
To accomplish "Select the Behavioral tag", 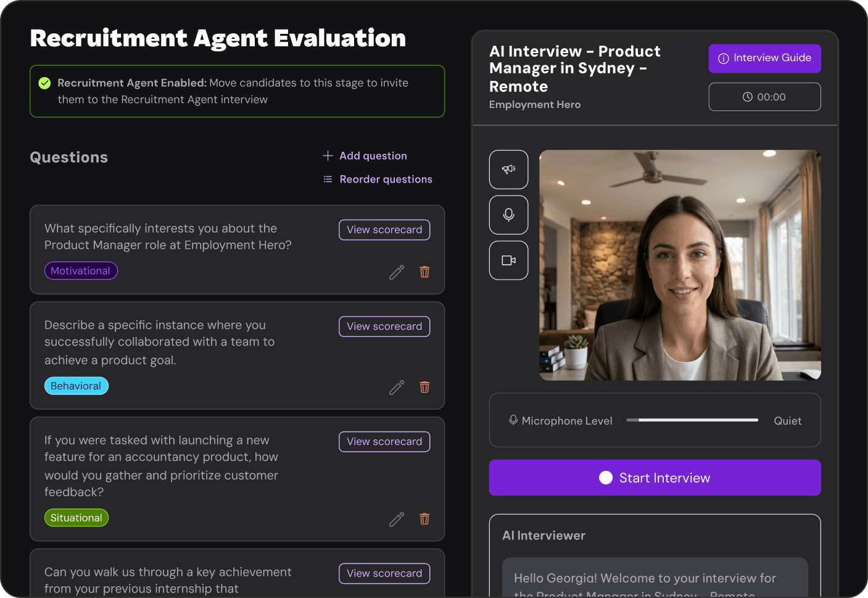I will tap(76, 386).
